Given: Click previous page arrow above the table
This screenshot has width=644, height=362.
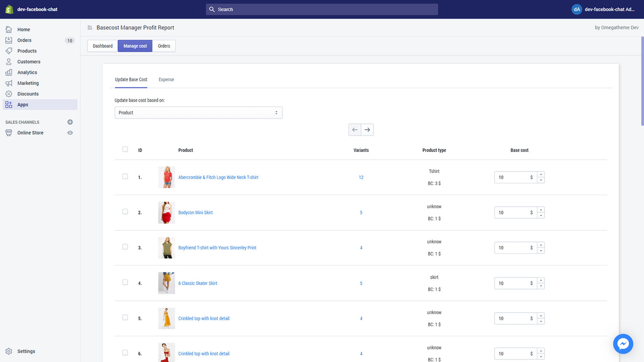Looking at the screenshot, I should tap(354, 129).
